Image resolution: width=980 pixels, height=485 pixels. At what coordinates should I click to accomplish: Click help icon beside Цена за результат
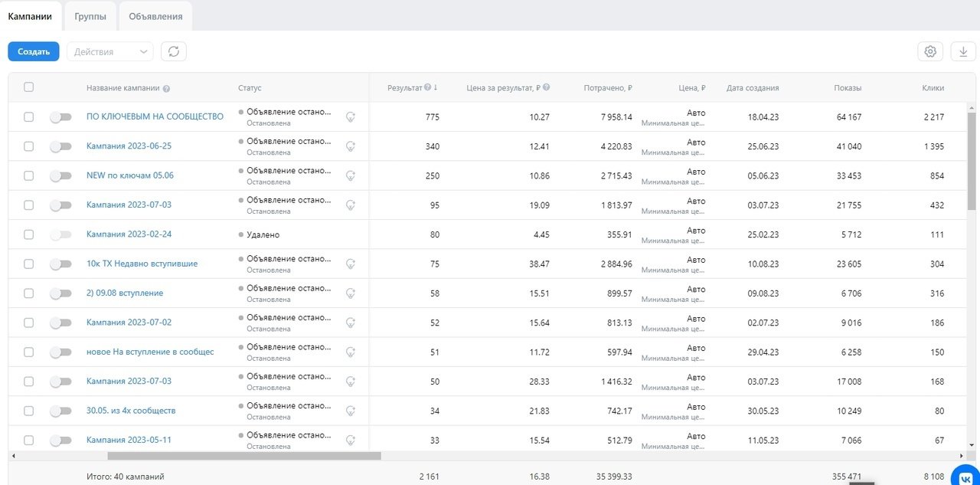click(547, 87)
